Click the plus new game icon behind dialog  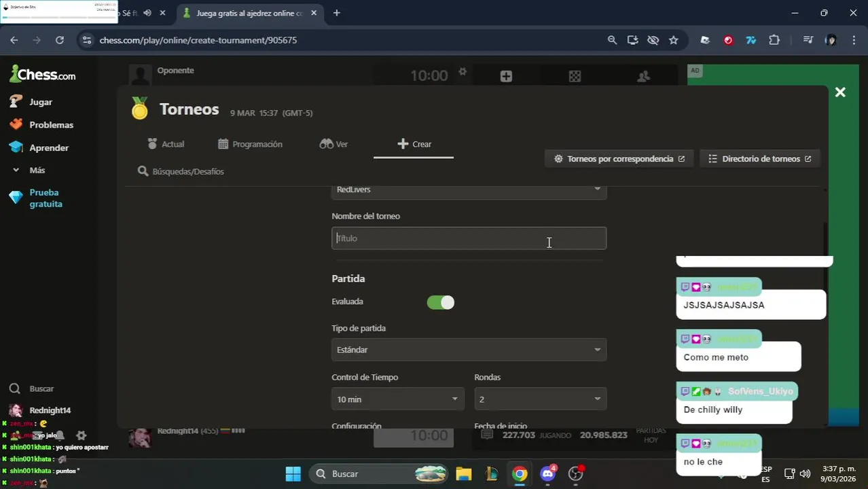pos(506,76)
